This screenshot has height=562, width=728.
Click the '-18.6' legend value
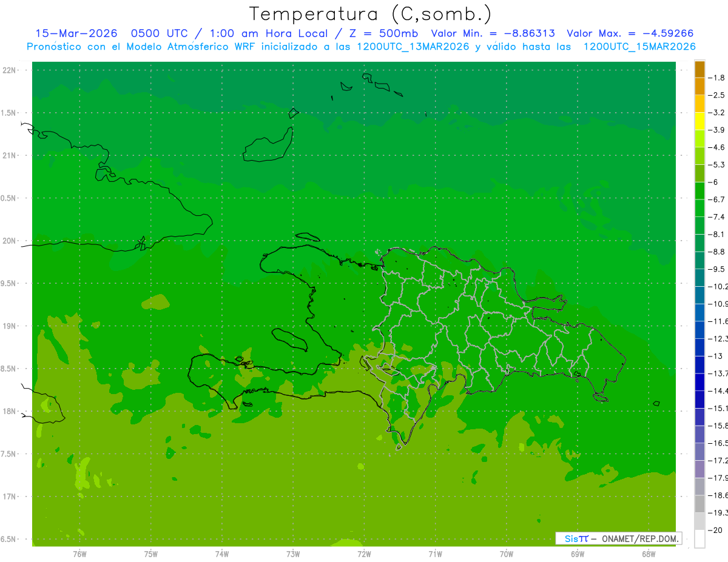point(718,495)
